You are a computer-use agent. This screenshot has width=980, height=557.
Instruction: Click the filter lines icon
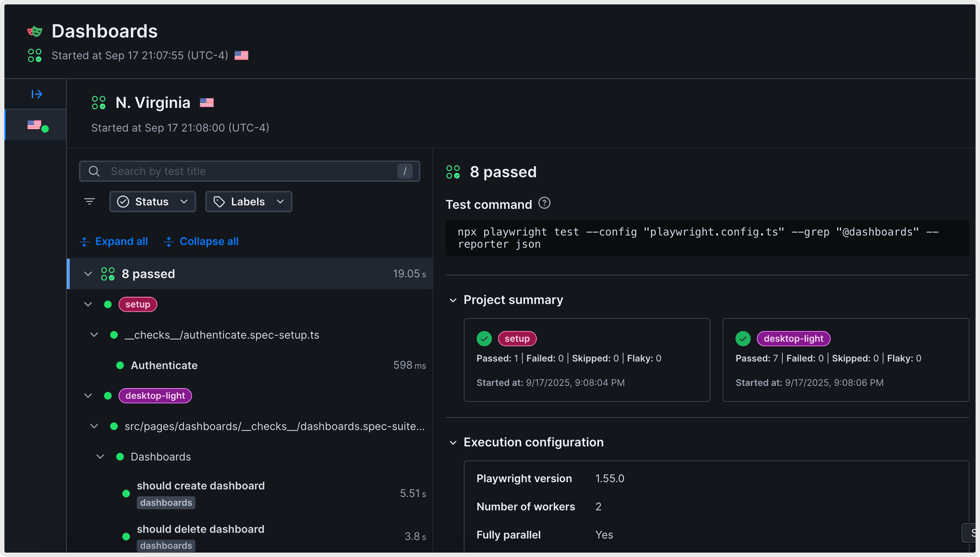[89, 202]
